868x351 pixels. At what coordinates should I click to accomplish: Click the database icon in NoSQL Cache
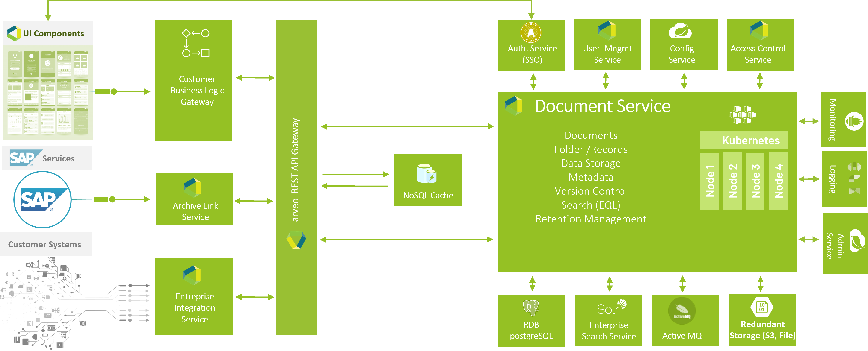pyautogui.click(x=427, y=173)
